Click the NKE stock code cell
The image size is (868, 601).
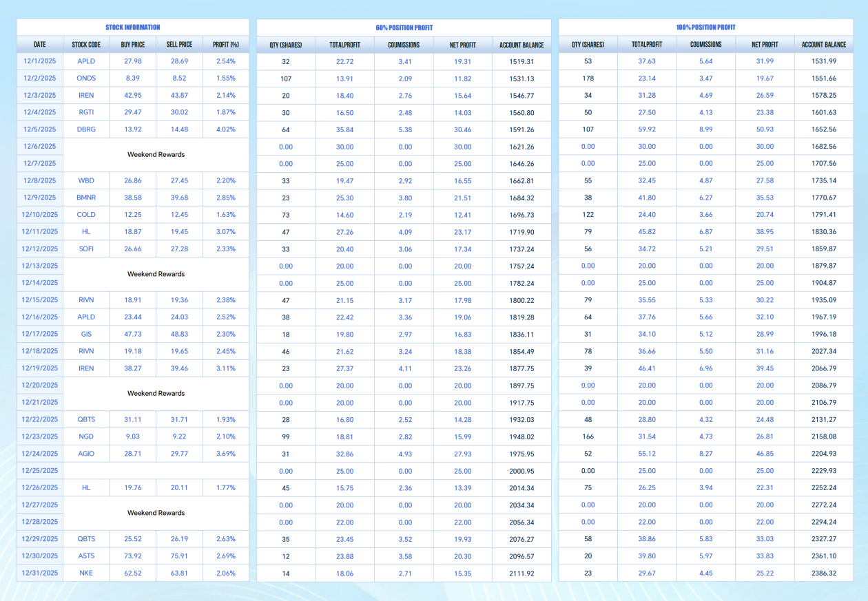click(x=86, y=573)
